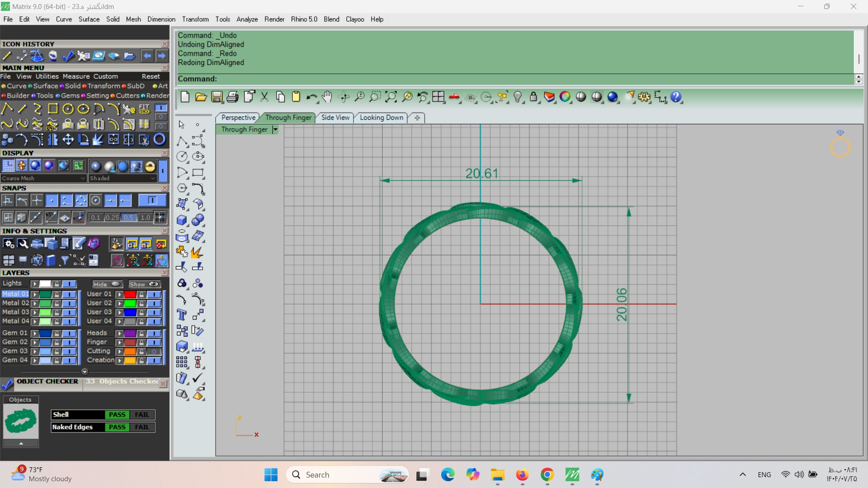Open the Dimension menu

tap(161, 19)
